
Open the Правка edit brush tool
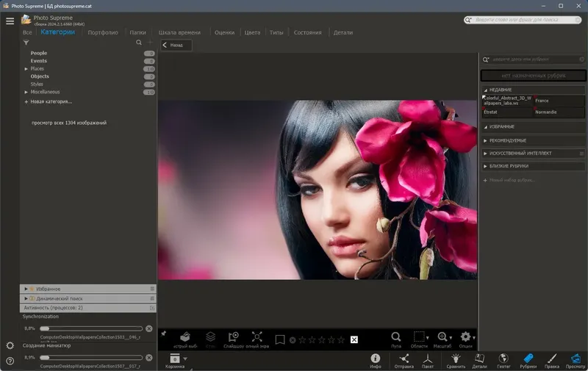tap(551, 358)
